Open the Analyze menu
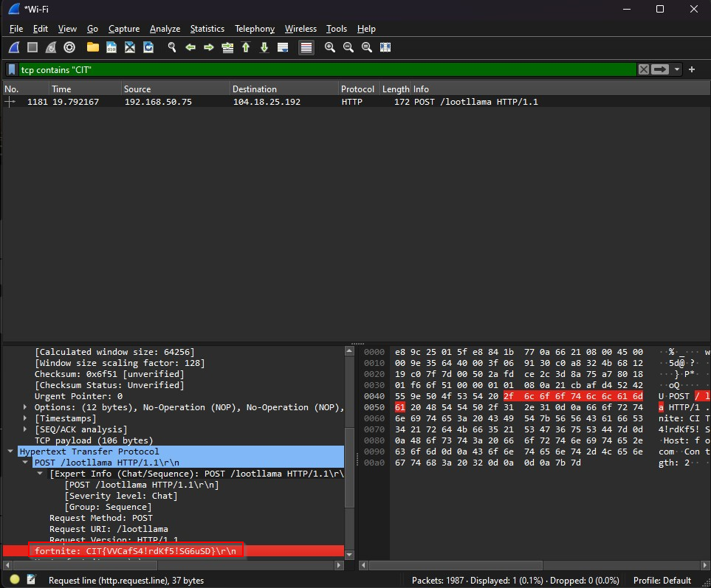The width and height of the screenshot is (711, 588). [x=165, y=29]
